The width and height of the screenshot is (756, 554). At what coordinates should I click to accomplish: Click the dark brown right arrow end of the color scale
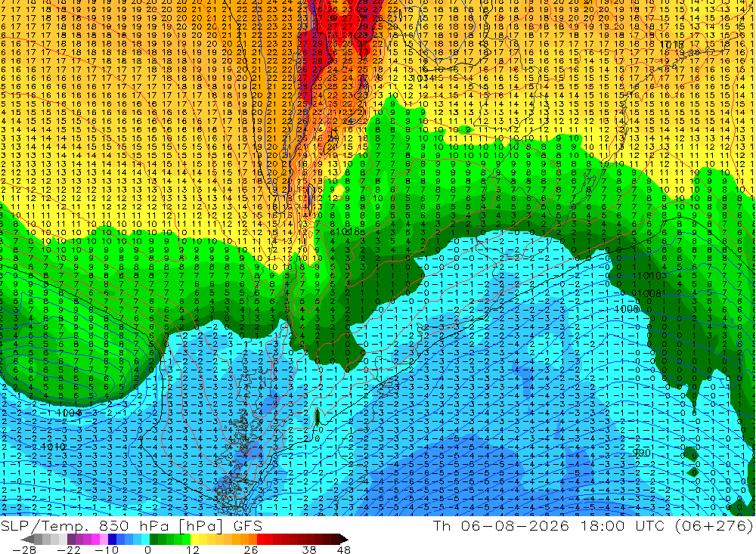(x=344, y=539)
